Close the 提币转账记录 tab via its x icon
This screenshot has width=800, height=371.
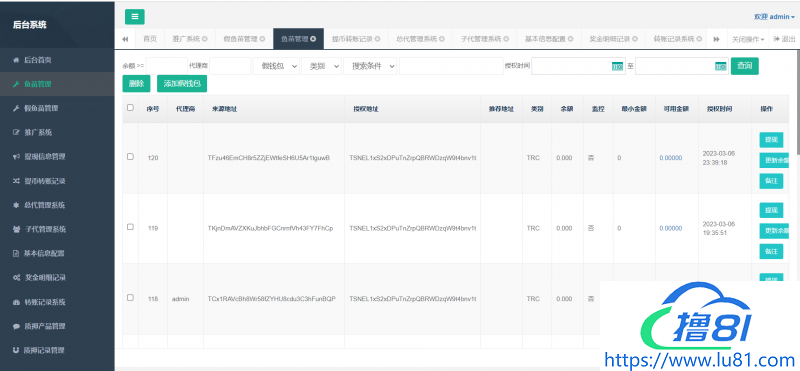[378, 39]
